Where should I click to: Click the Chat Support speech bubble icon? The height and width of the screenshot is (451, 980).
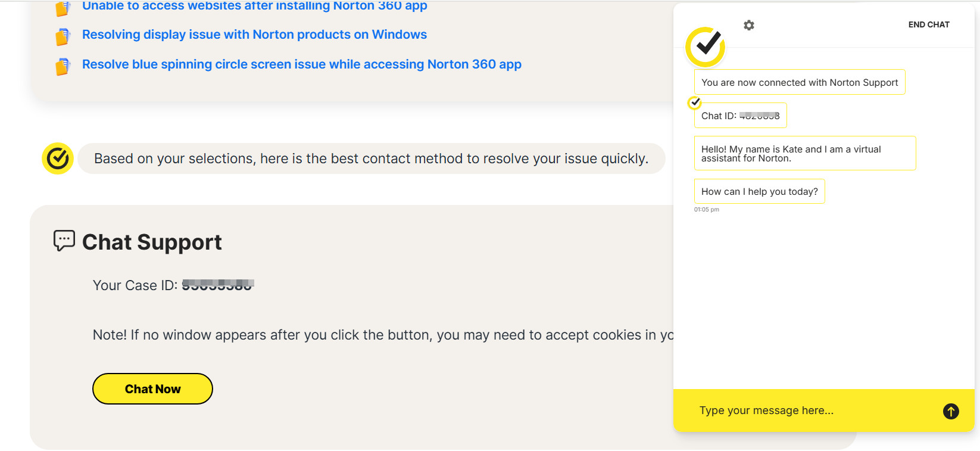64,241
